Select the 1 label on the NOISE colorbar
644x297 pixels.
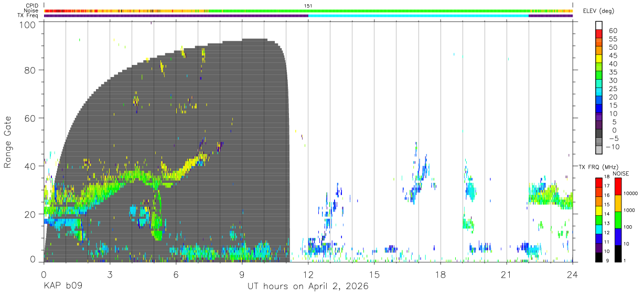(x=624, y=260)
